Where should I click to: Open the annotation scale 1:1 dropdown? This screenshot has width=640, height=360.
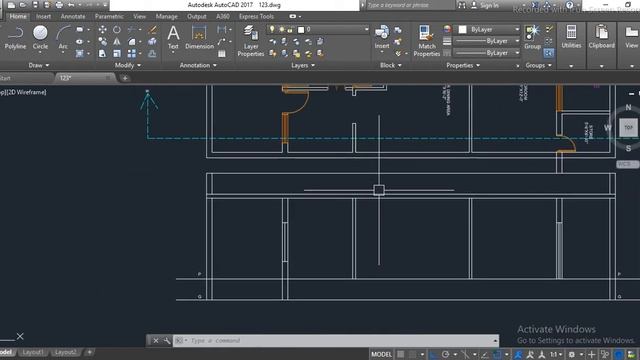tap(556, 354)
